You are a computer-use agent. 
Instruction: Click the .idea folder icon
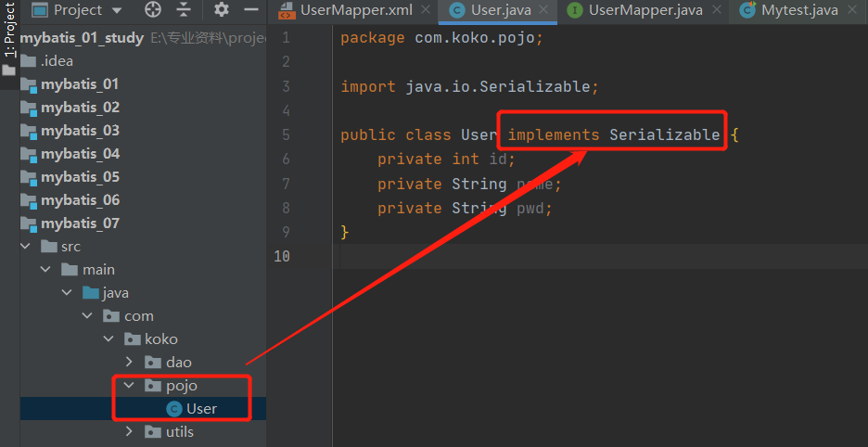click(28, 61)
